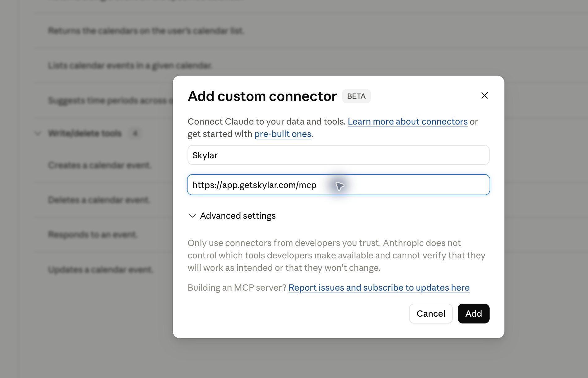Open the Learn more about connectors link
Screen dimensions: 588x378
point(408,121)
